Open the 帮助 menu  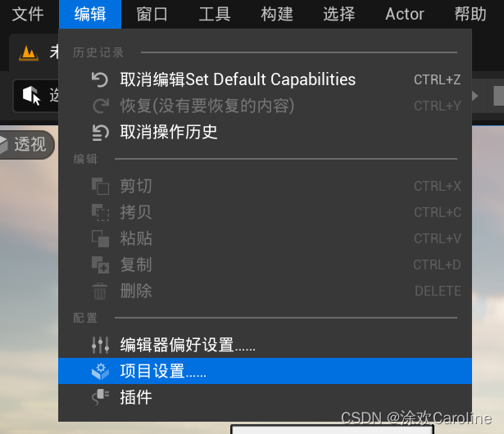tap(470, 14)
